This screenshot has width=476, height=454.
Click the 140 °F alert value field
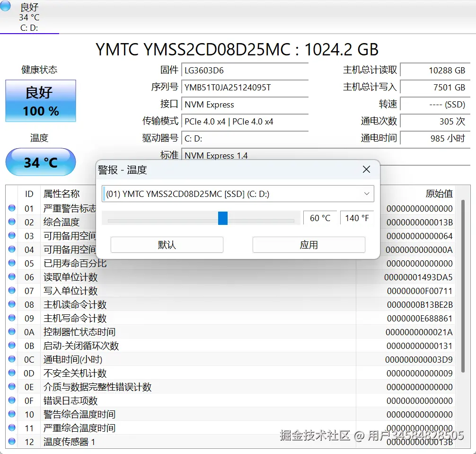[357, 218]
